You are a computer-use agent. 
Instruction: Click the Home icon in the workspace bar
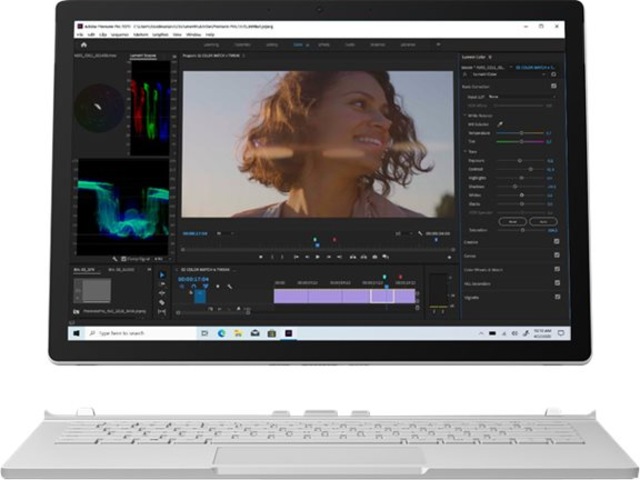(x=83, y=45)
